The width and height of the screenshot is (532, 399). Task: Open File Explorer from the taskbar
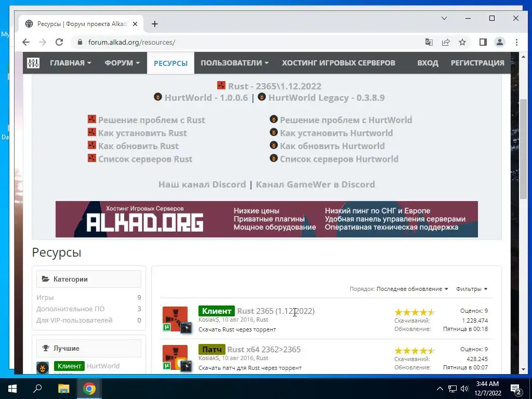63,389
